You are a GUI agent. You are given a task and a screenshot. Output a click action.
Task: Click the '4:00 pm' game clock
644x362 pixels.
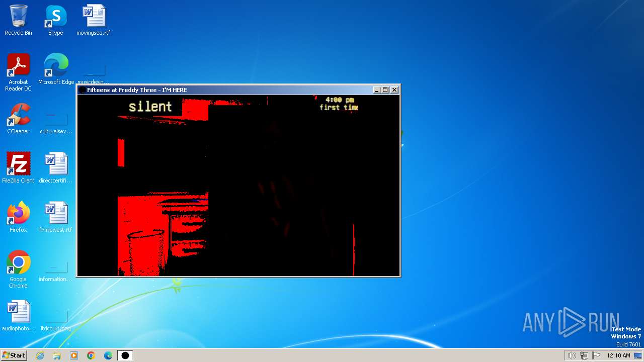[x=340, y=100]
